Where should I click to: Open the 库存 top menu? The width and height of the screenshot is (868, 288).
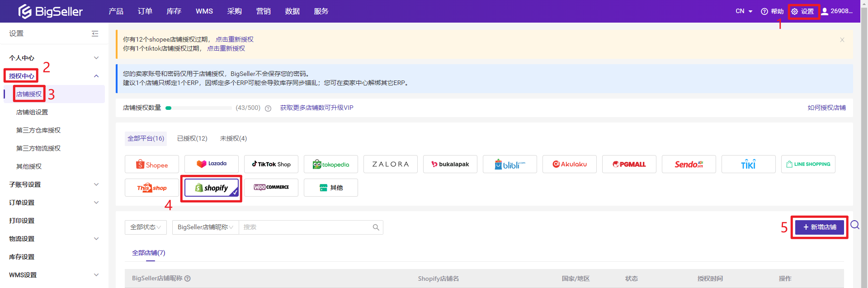click(x=174, y=11)
